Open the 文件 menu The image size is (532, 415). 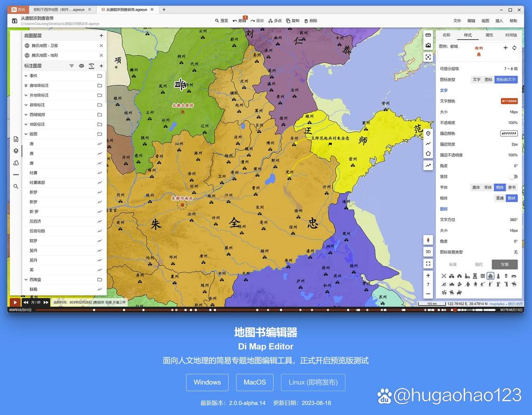click(x=457, y=21)
